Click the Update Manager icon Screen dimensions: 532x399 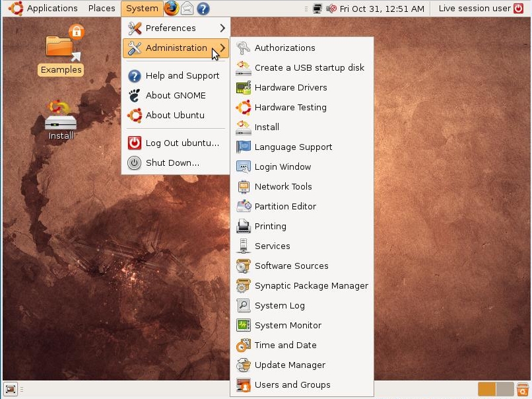(x=244, y=365)
